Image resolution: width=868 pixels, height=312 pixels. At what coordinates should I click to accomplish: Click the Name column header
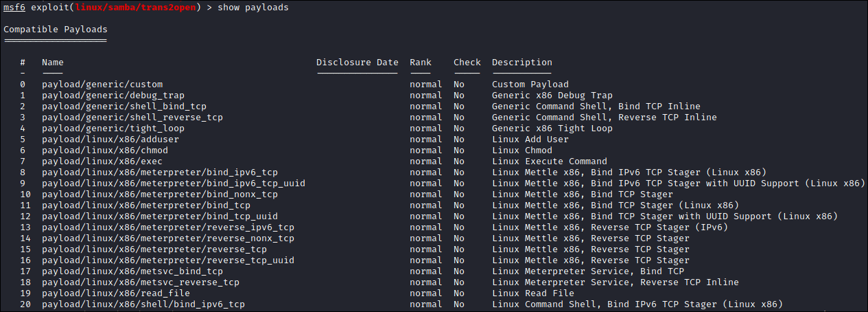(53, 63)
